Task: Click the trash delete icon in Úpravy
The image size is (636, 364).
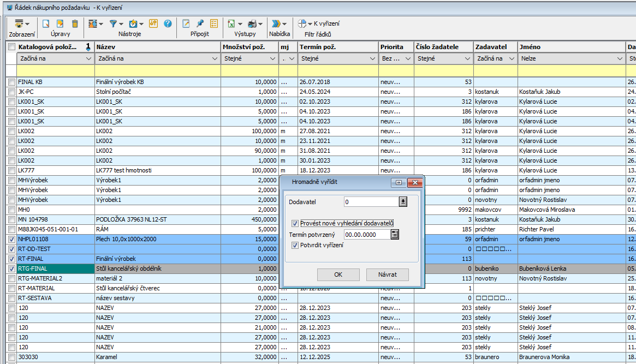Action: [75, 24]
